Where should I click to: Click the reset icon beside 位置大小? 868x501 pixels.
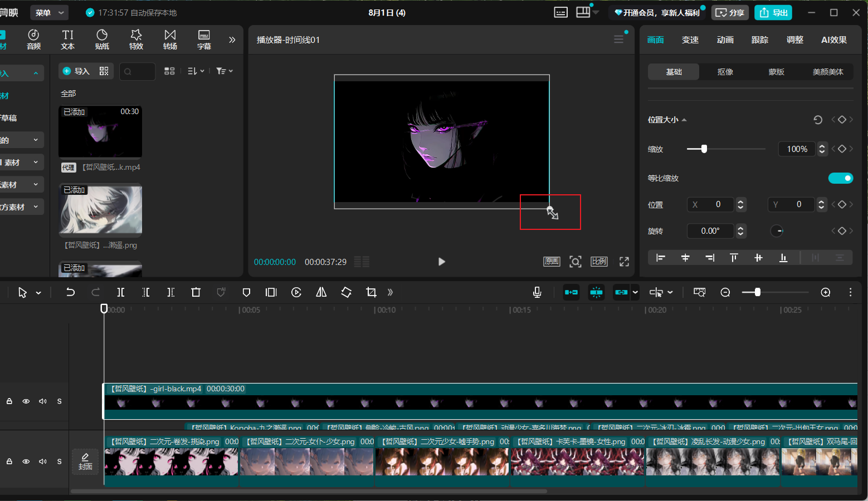(818, 120)
